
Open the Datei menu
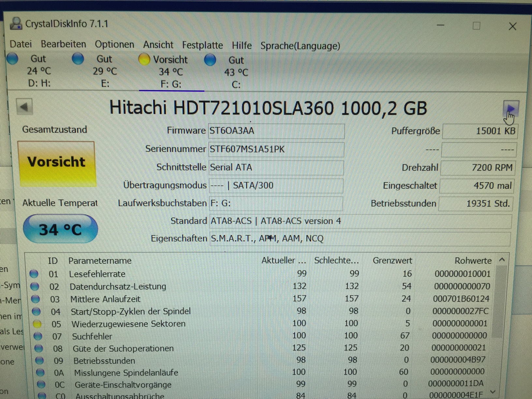(x=21, y=44)
